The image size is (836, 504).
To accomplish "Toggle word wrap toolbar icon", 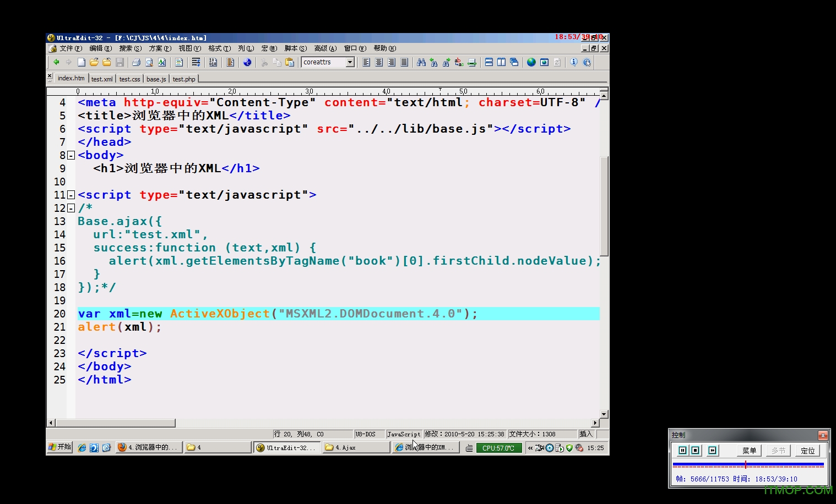I will [196, 62].
